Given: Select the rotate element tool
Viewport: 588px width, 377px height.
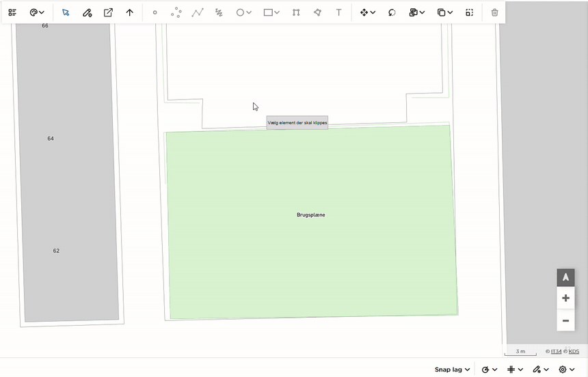Looking at the screenshot, I should tap(392, 12).
